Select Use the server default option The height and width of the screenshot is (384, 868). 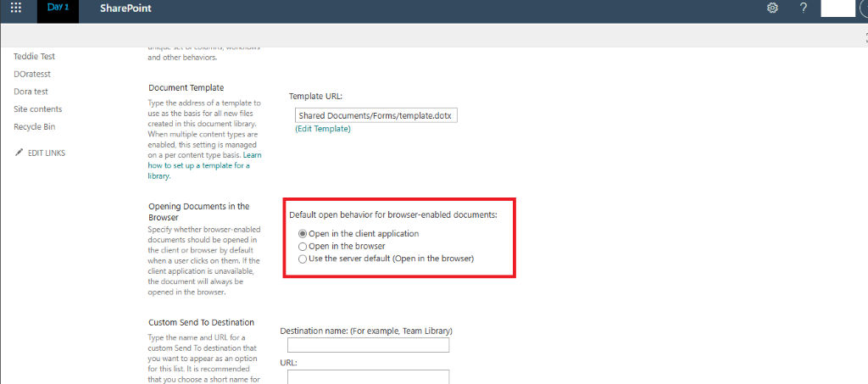click(303, 259)
